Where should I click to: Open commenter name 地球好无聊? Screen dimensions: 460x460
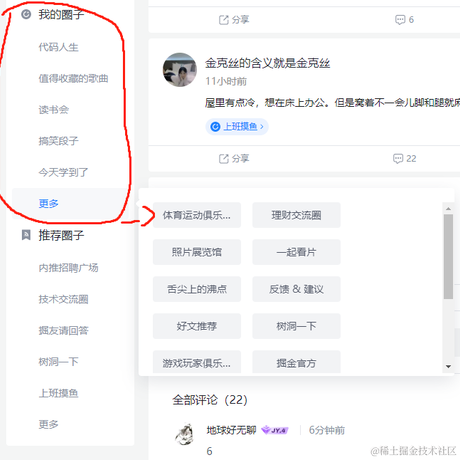coord(231,430)
